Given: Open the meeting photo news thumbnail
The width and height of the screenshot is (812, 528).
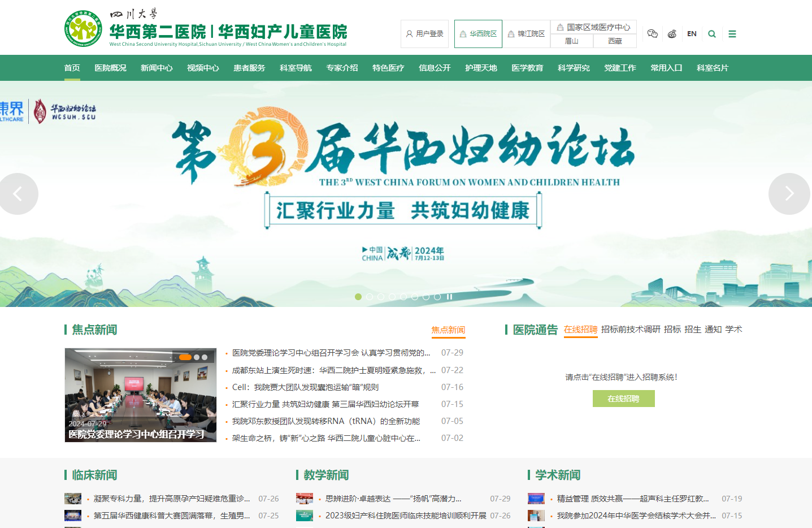Looking at the screenshot, I should 141,395.
